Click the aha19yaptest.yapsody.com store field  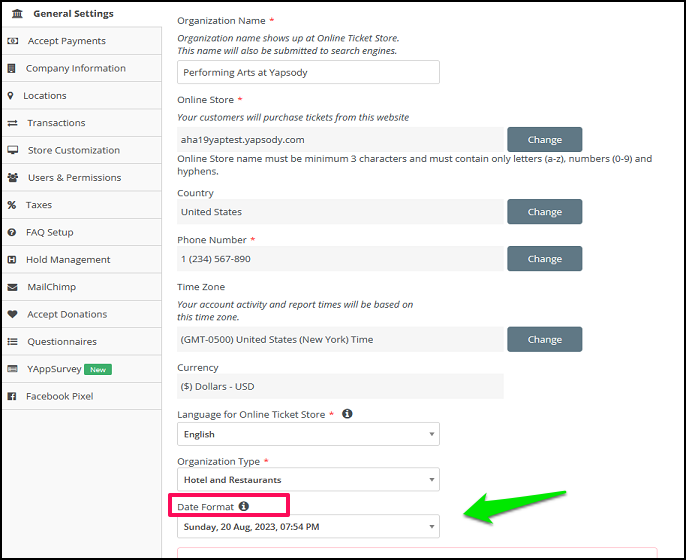click(340, 140)
